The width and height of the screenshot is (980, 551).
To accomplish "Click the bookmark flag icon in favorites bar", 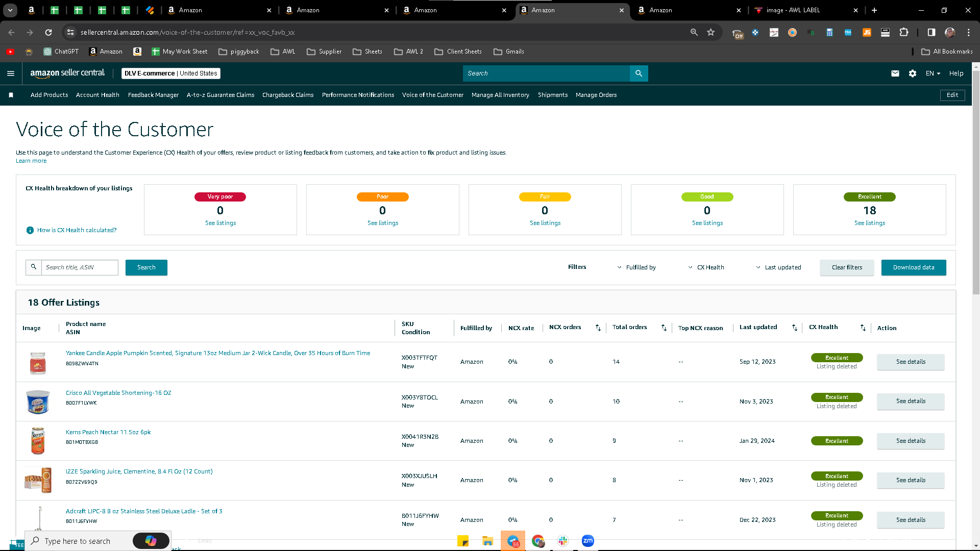I will pos(11,95).
